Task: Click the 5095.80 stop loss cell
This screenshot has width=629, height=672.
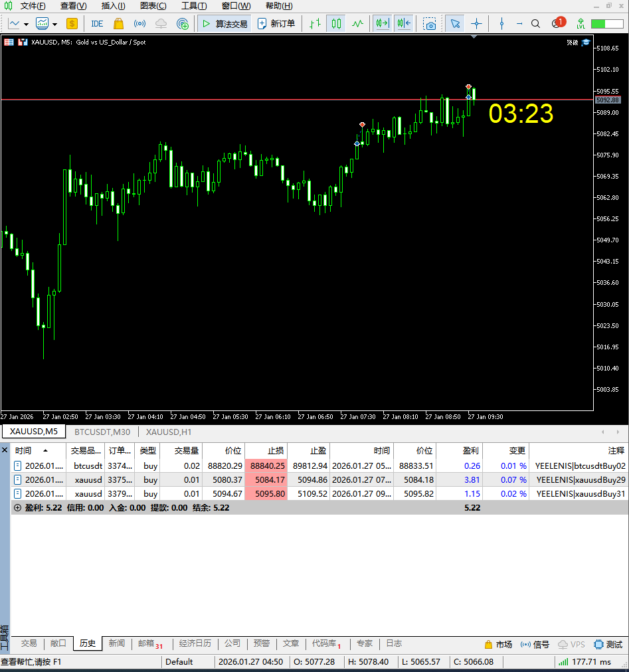Action: coord(266,494)
